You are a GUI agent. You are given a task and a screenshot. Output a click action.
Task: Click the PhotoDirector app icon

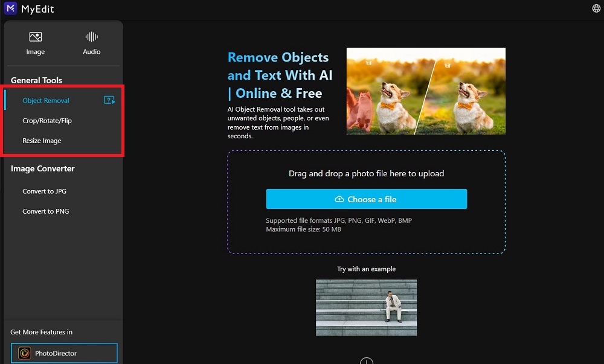coord(24,353)
